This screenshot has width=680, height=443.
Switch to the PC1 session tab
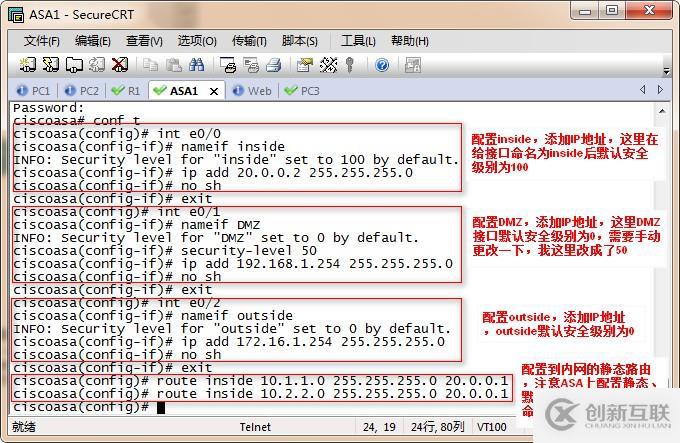(34, 91)
